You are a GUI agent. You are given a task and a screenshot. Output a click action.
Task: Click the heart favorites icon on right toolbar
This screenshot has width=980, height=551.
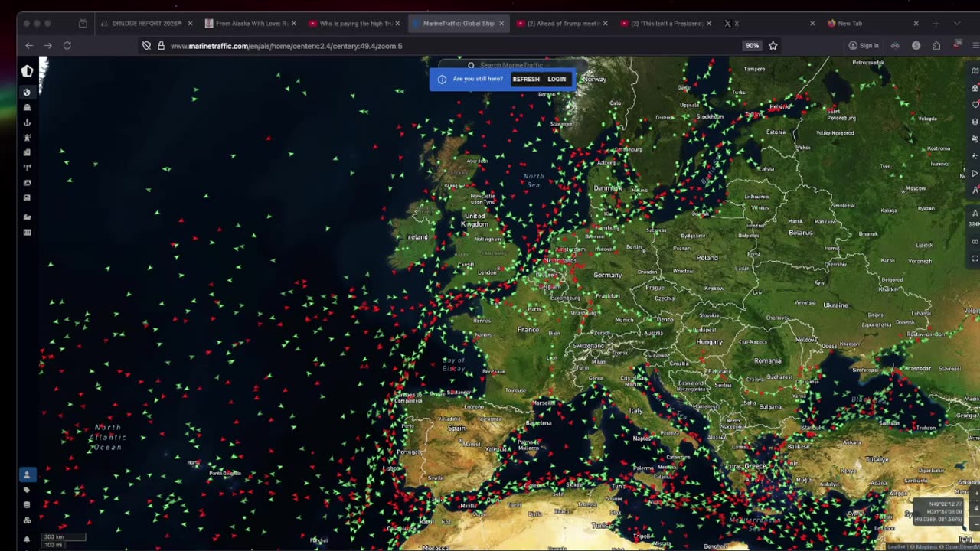click(x=975, y=105)
